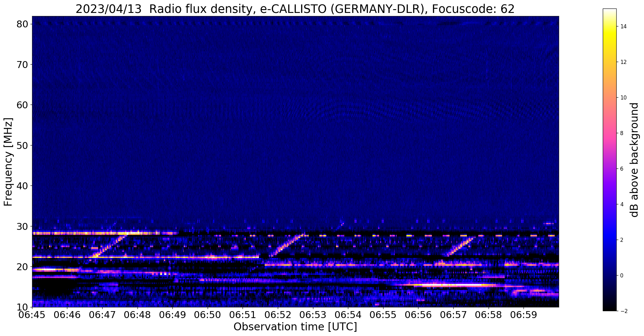644x336 pixels.
Task: Click the 'dB above background' colorbar label
Action: point(635,160)
